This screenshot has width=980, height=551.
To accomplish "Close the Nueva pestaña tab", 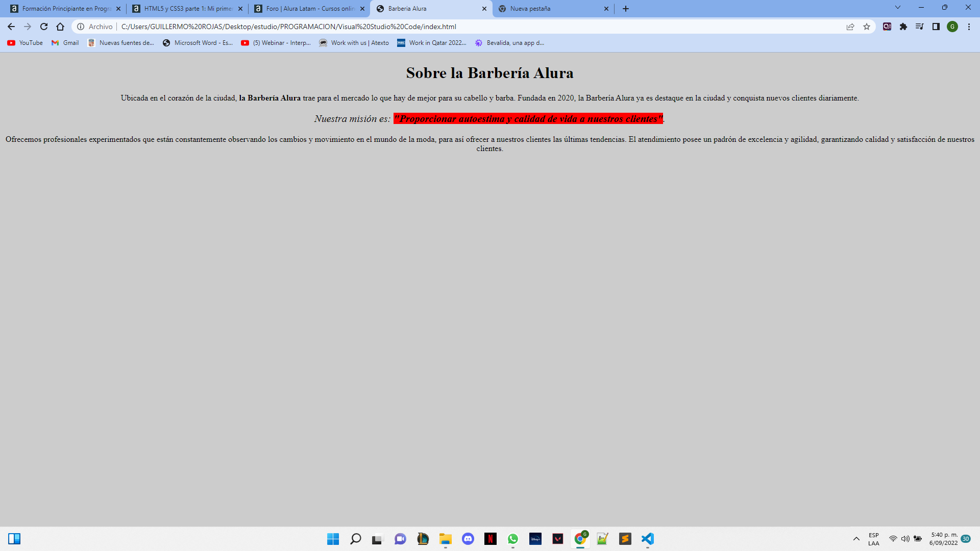I will (x=606, y=9).
